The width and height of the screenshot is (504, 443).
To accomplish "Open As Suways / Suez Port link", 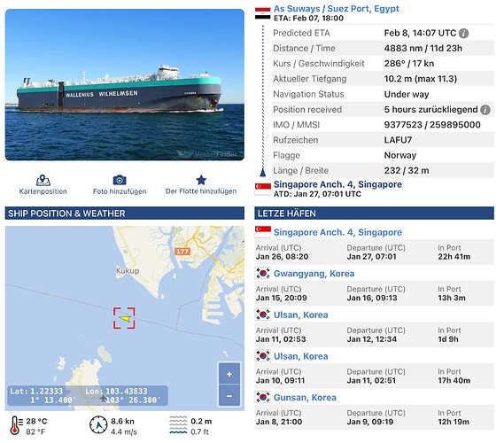I will 337,9.
